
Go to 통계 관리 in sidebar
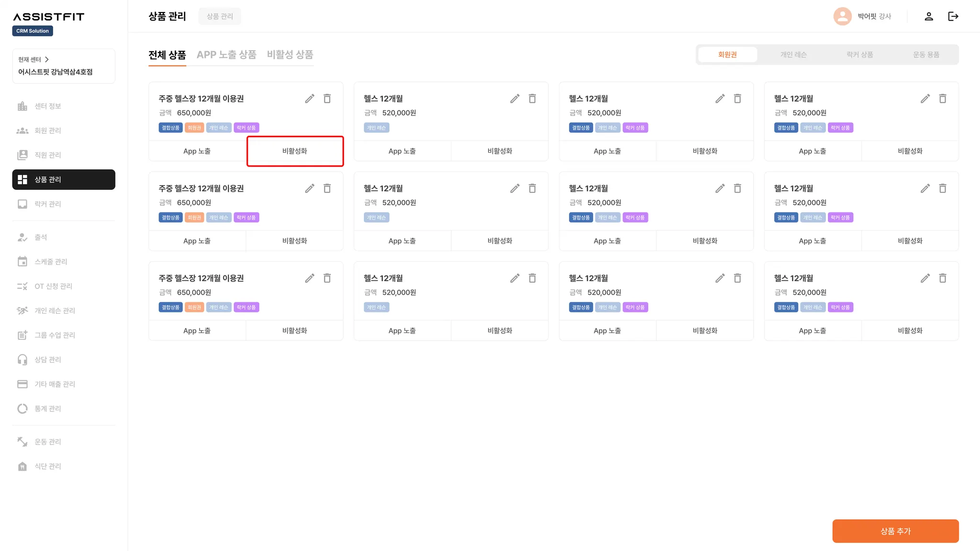tap(47, 408)
